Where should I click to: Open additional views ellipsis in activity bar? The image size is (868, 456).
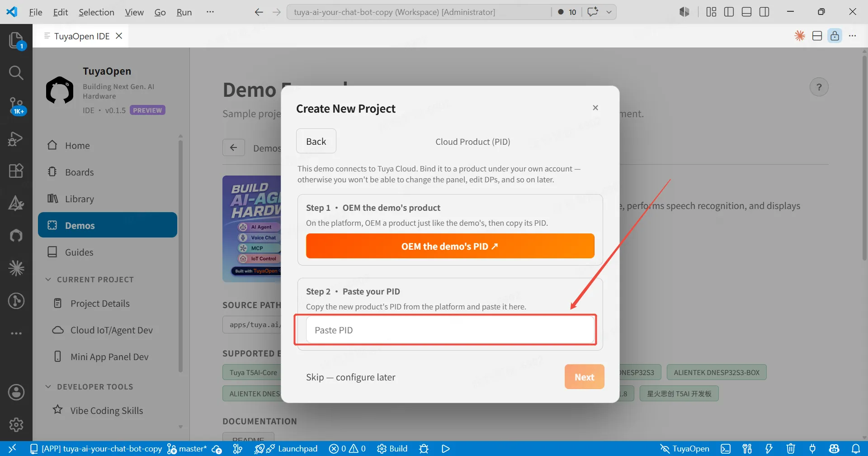click(x=16, y=333)
